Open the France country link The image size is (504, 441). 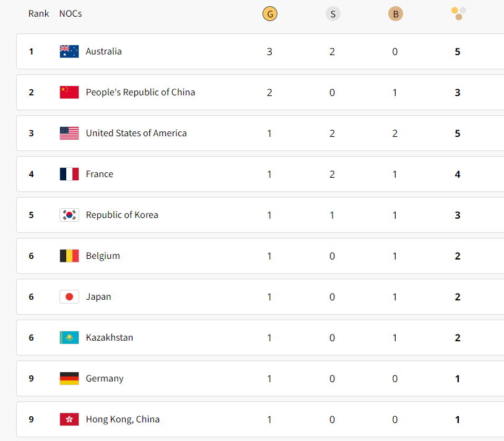(x=99, y=174)
